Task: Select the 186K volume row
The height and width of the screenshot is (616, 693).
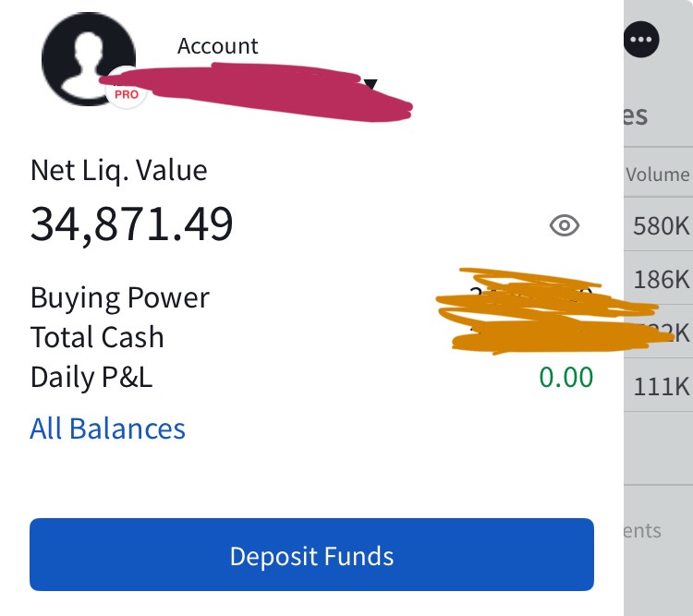Action: (x=661, y=278)
